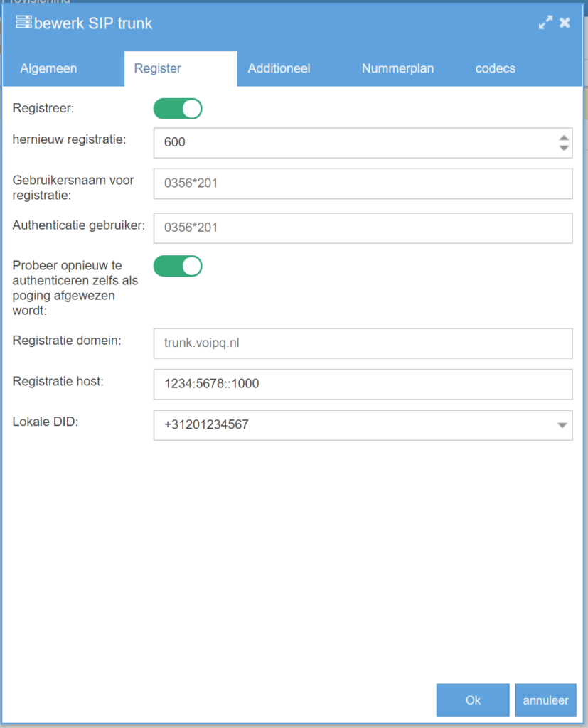
Task: Open the Additioneel tab
Action: pos(279,69)
